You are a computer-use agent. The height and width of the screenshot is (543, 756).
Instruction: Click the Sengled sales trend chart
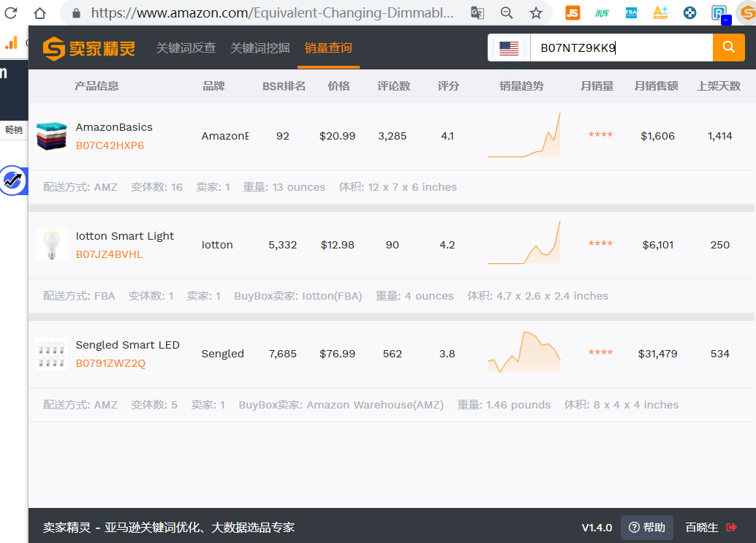524,352
